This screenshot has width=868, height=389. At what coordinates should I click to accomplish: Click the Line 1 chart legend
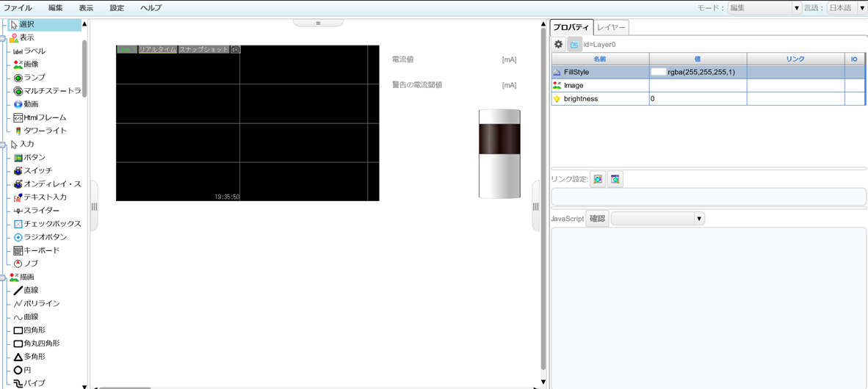pyautogui.click(x=127, y=49)
